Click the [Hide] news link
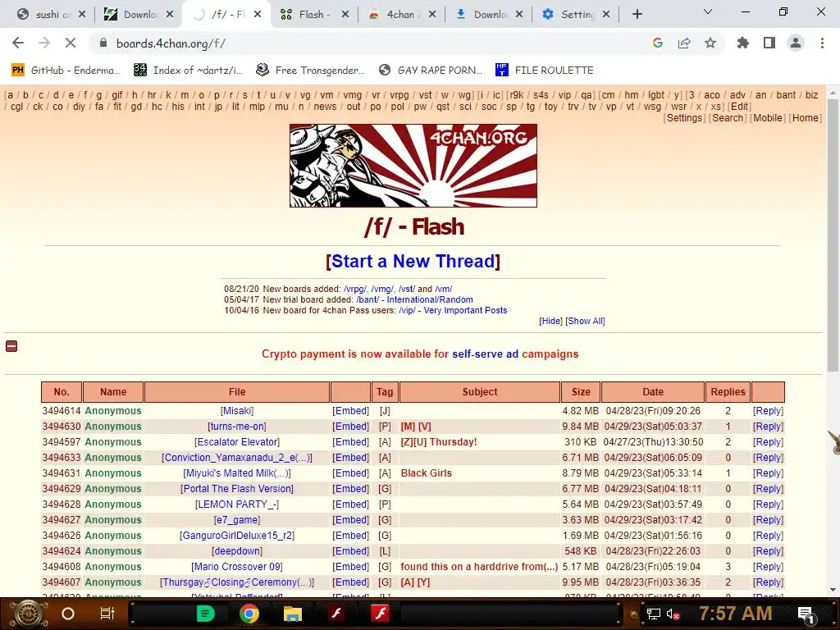Image resolution: width=840 pixels, height=630 pixels. (550, 321)
